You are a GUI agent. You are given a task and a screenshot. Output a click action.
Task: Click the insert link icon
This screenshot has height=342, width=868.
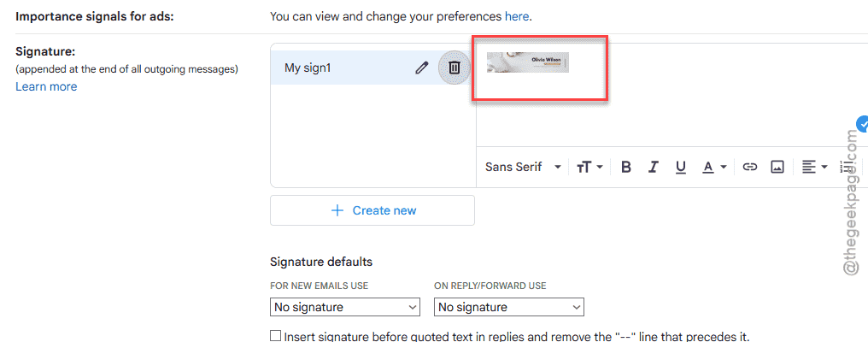point(749,167)
